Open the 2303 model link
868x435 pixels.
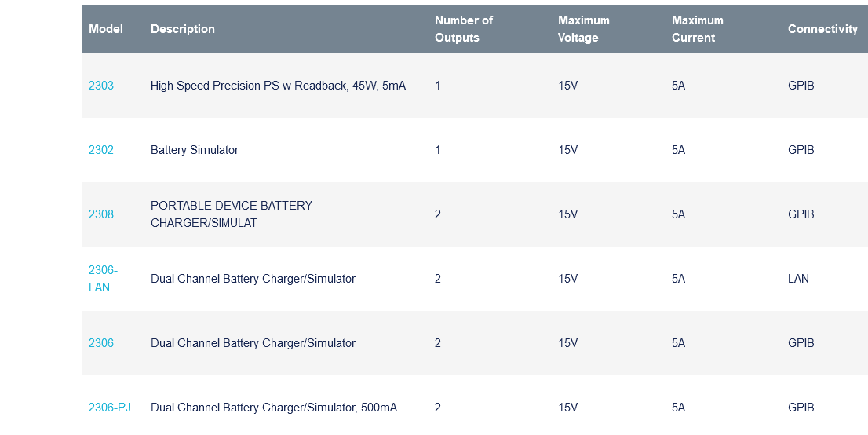(100, 86)
